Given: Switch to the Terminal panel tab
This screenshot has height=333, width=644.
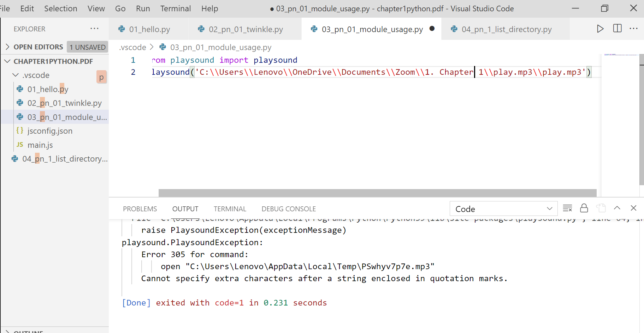Looking at the screenshot, I should (x=230, y=209).
